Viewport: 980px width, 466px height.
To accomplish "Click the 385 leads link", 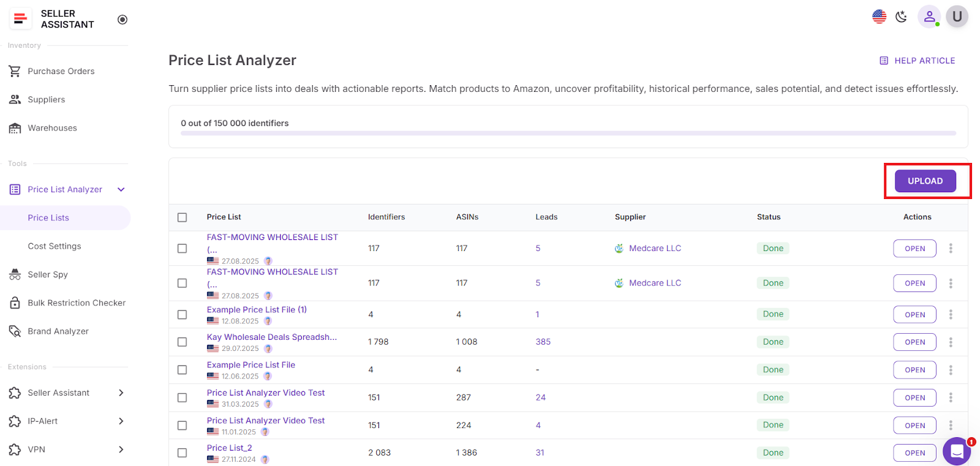I will (543, 342).
